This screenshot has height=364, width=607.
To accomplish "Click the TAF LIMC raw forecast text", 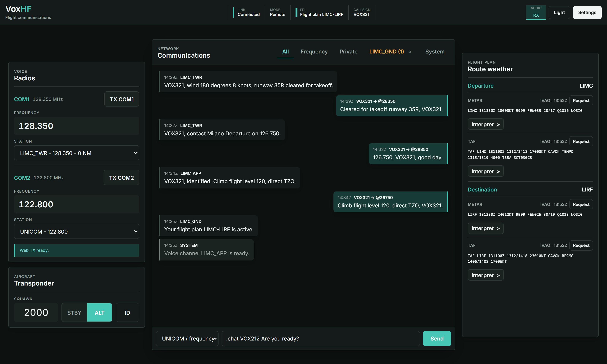I will [520, 155].
